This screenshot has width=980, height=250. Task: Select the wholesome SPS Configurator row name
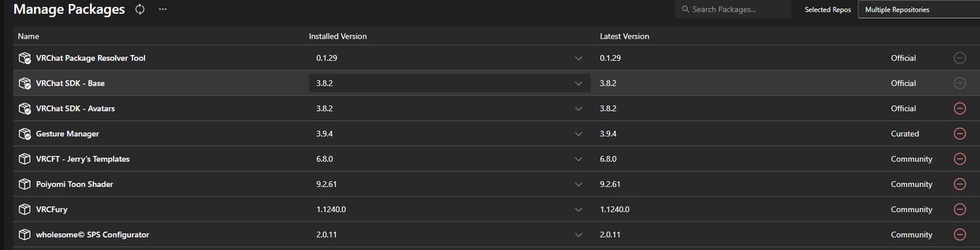[92, 234]
